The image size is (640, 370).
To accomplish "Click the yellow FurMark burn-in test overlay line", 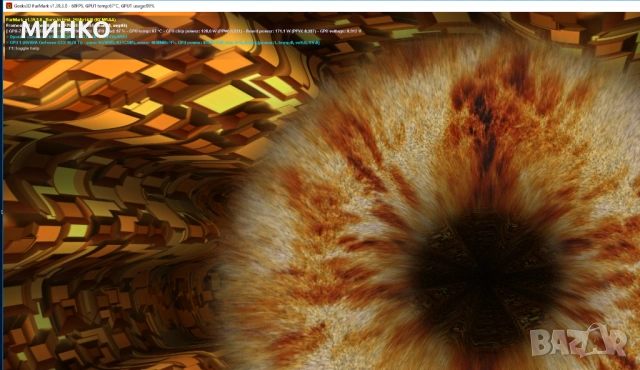I will pyautogui.click(x=61, y=19).
